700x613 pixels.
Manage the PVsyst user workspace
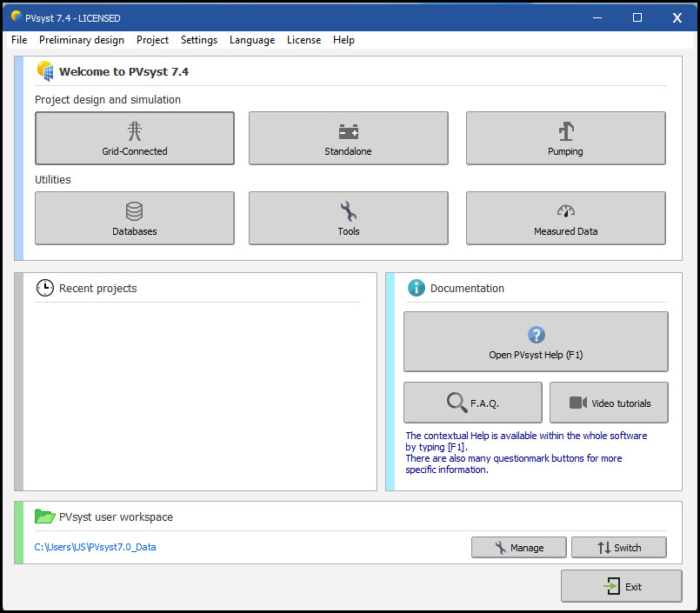(x=519, y=548)
